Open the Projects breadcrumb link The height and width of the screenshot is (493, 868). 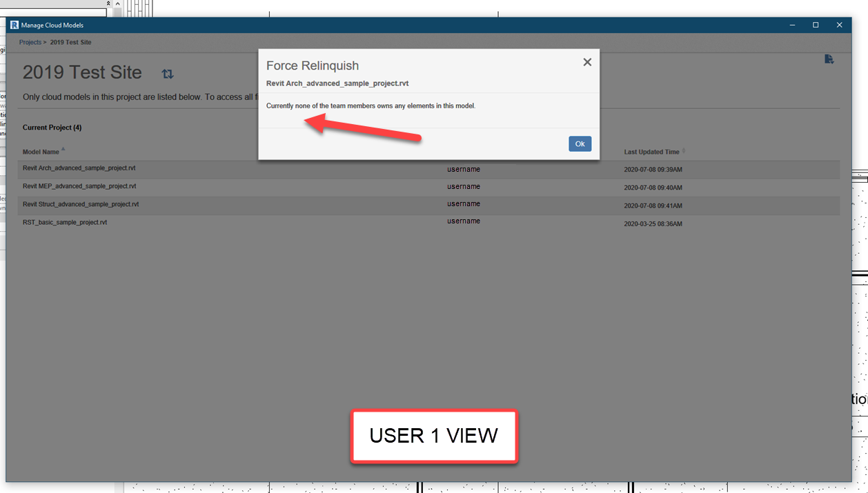pyautogui.click(x=30, y=43)
